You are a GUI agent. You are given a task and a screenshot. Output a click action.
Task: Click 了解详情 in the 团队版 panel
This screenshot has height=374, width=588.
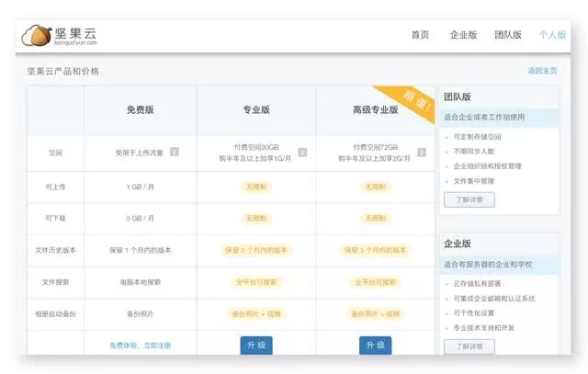coord(469,198)
